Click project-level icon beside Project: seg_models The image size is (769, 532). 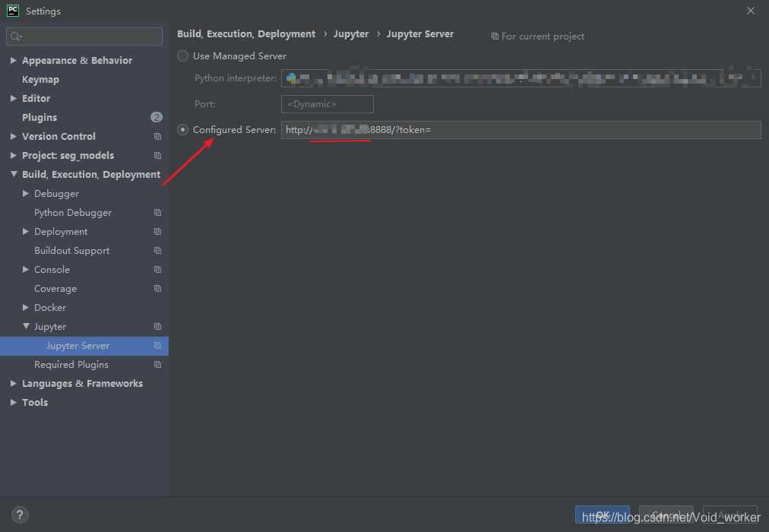[x=157, y=156]
